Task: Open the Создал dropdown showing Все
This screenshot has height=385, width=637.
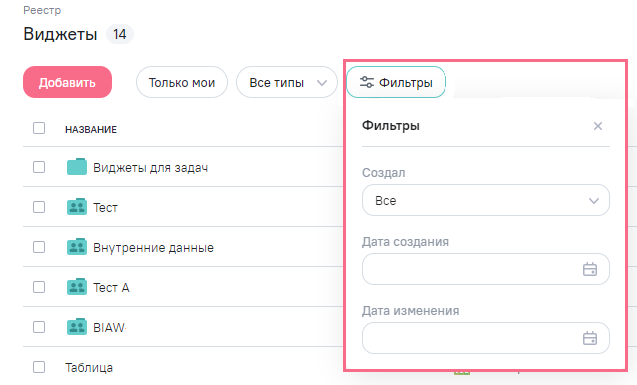Action: (x=486, y=200)
